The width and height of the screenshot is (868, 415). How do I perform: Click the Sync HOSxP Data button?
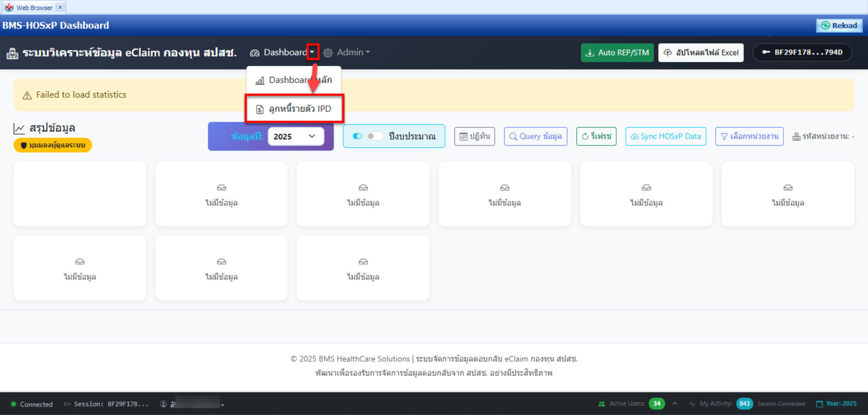click(x=665, y=136)
